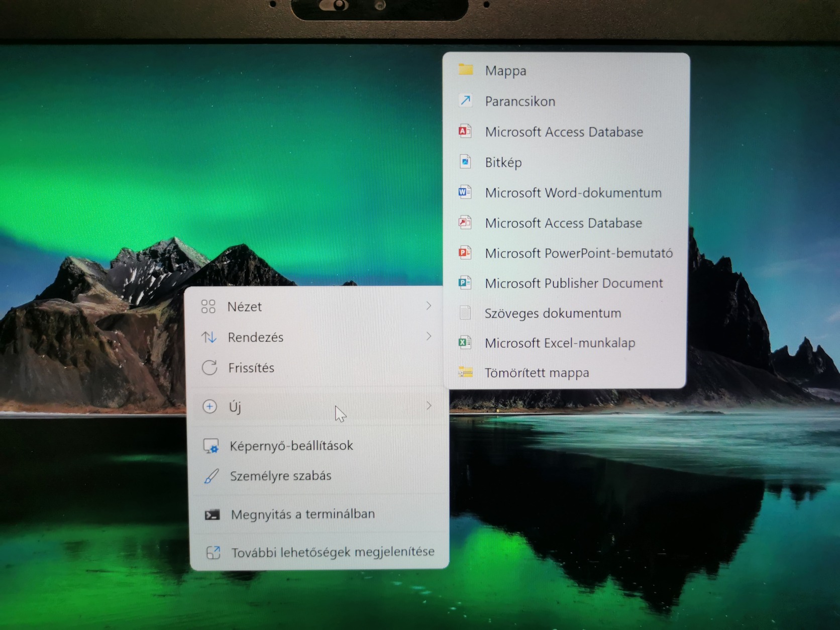Click the Bitkép image file icon
The width and height of the screenshot is (840, 630).
pyautogui.click(x=465, y=162)
